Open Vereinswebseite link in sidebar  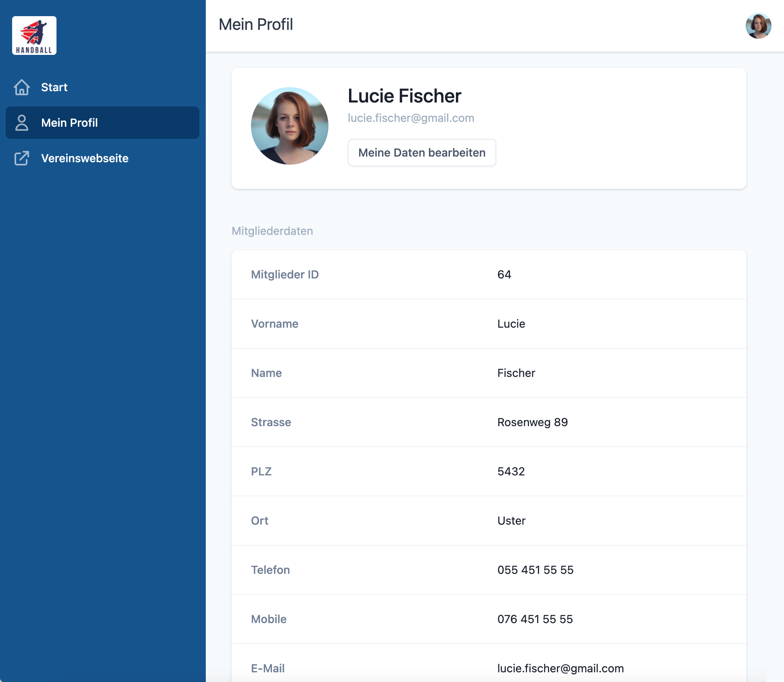[85, 158]
